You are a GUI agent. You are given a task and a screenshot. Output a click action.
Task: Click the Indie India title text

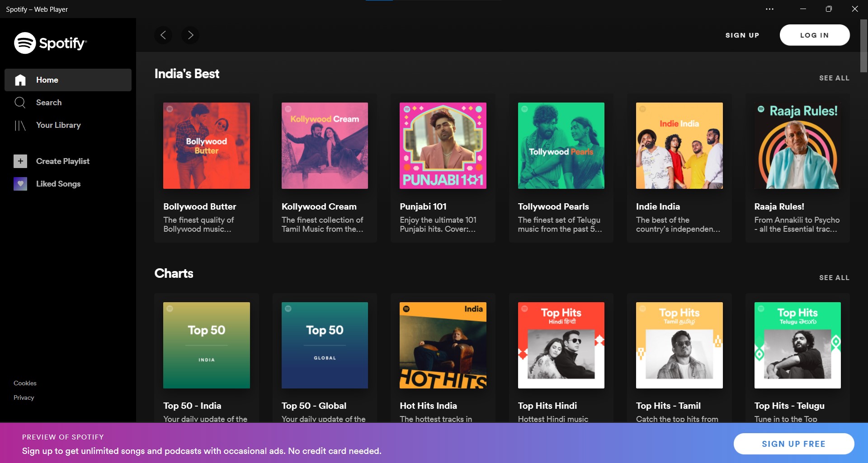(x=658, y=206)
